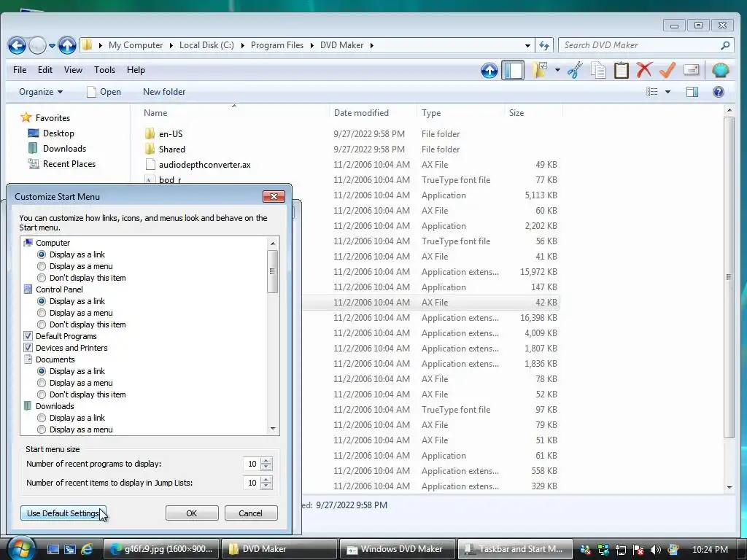
Task: Click the red flag Action Center tray icon
Action: tap(638, 550)
